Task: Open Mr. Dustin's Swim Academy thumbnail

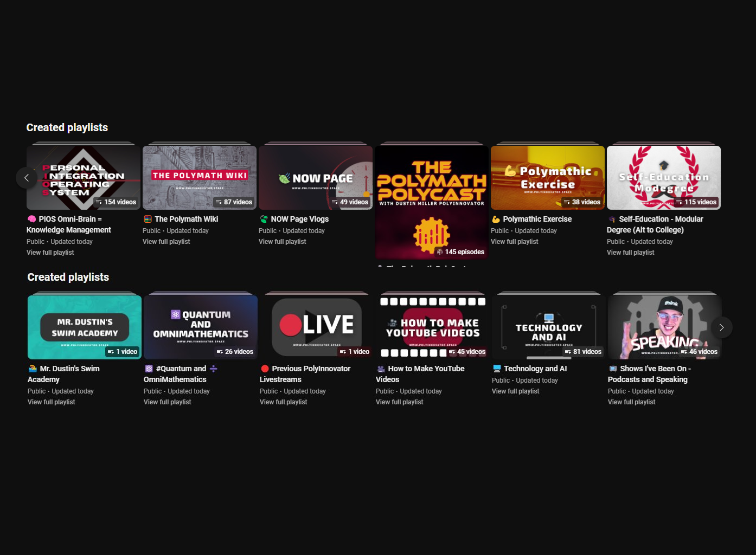Action: point(85,327)
